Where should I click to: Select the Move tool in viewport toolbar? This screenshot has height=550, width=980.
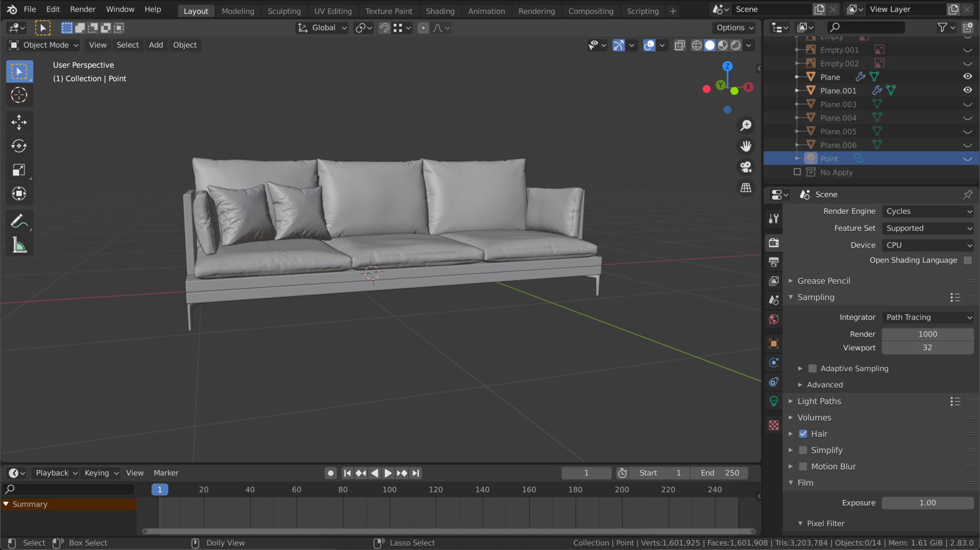pyautogui.click(x=19, y=122)
